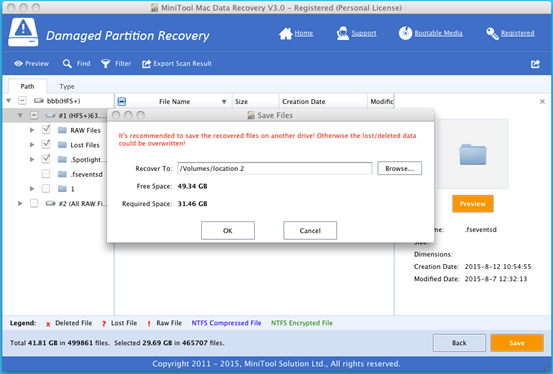Expand the #2 (All RAW Fi... node
The height and width of the screenshot is (374, 553).
click(20, 203)
